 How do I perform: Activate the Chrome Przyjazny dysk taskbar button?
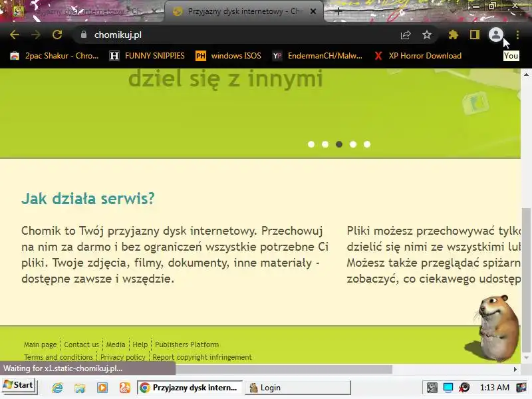[190, 388]
